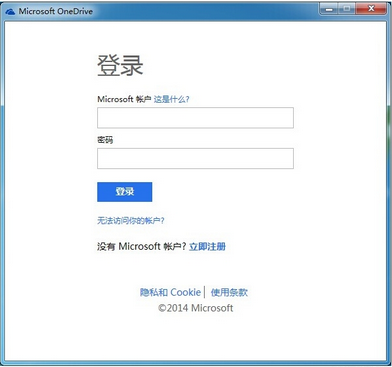
Task: Click the OneDrive cloud icon in title bar
Action: [10, 11]
